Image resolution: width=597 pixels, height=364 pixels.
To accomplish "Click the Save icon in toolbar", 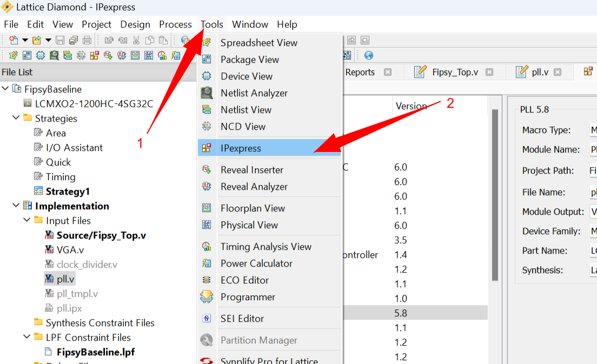I will [x=60, y=40].
